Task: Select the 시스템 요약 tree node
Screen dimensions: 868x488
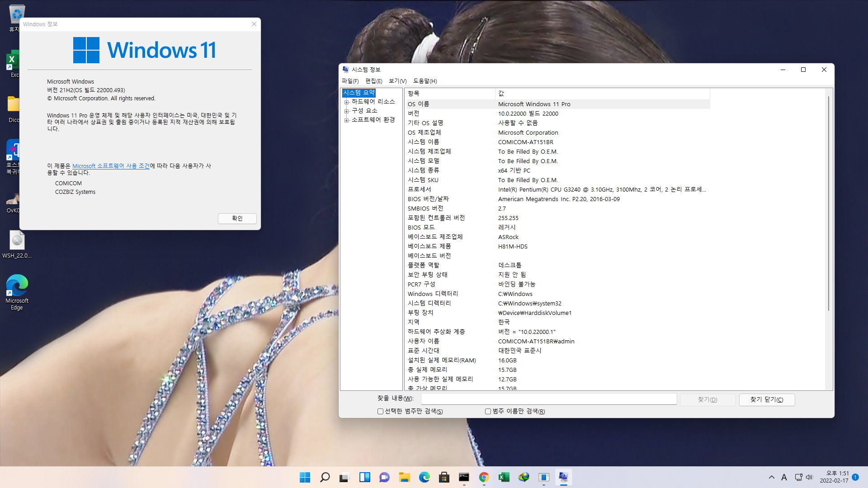Action: [359, 93]
